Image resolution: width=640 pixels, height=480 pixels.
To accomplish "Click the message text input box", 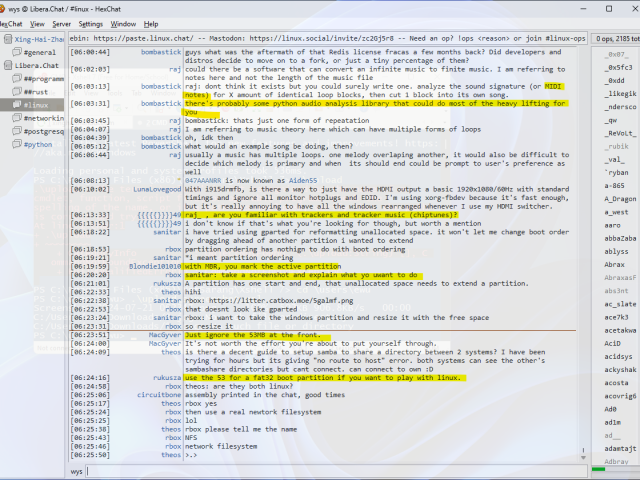I will pyautogui.click(x=330, y=471).
